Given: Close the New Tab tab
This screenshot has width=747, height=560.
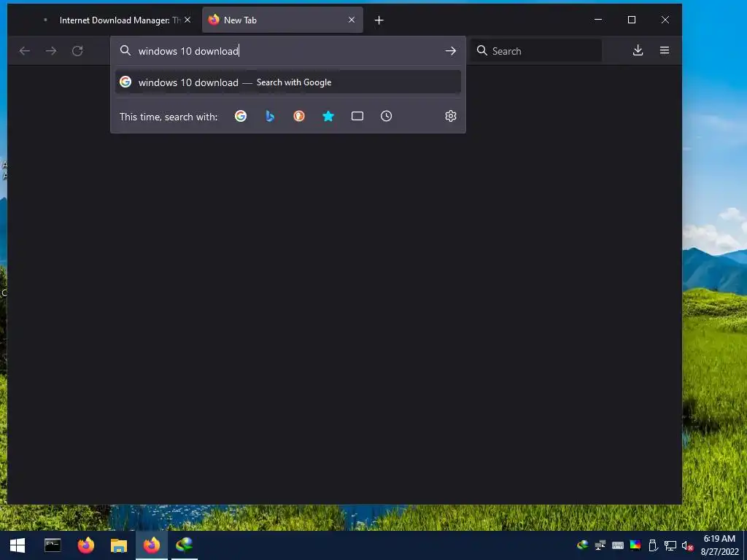Looking at the screenshot, I should coord(352,20).
